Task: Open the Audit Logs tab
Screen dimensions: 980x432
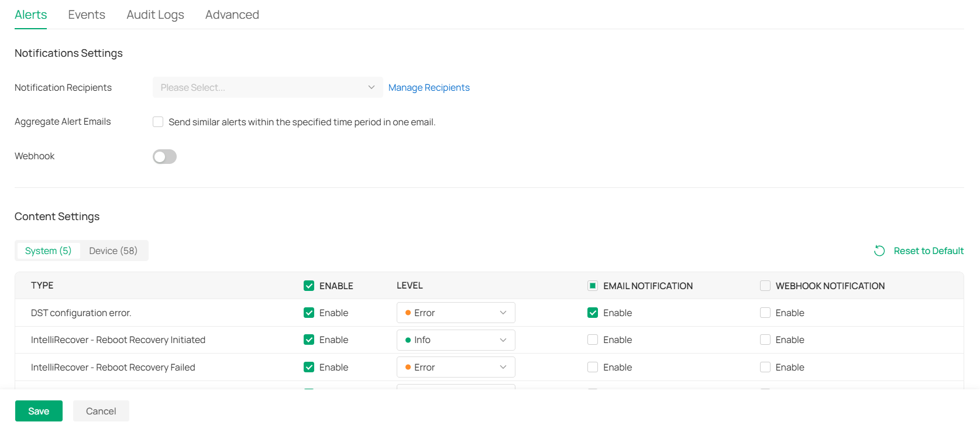Action: click(155, 15)
